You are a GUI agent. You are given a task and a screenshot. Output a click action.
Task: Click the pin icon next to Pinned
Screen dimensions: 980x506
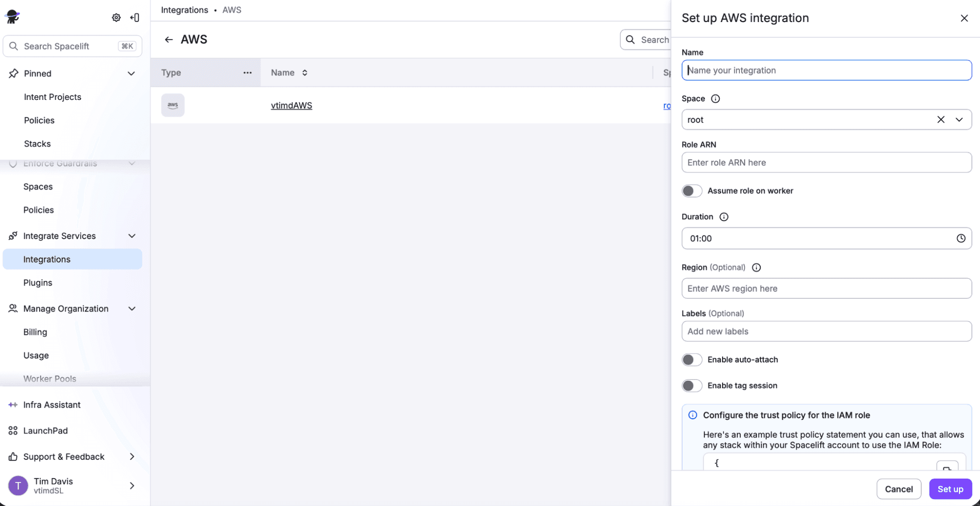[x=14, y=73]
